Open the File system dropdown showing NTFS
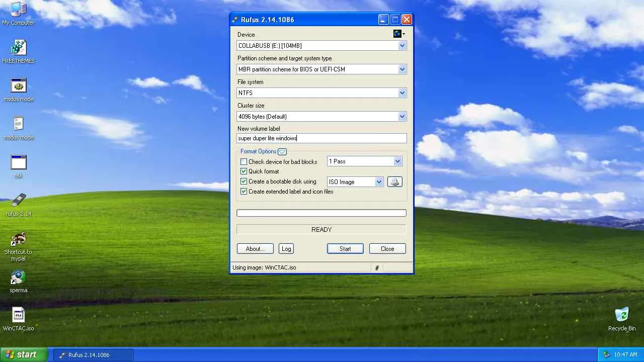Viewport: 644px width, 362px height. [321, 93]
